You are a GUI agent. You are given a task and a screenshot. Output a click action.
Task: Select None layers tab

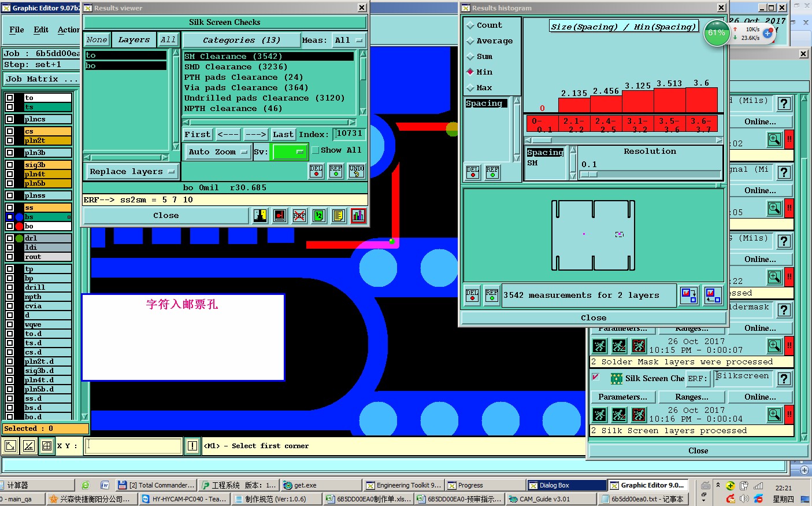[x=97, y=40]
